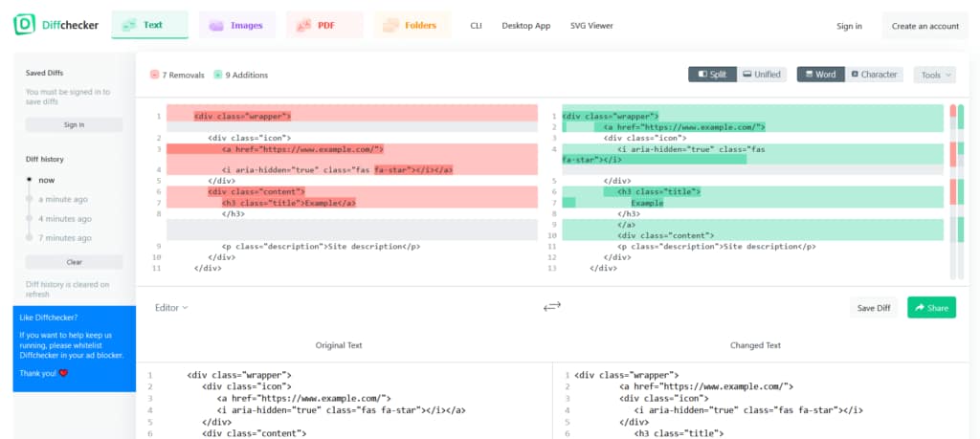Open the Images diff tab
980x439 pixels.
pos(237,25)
